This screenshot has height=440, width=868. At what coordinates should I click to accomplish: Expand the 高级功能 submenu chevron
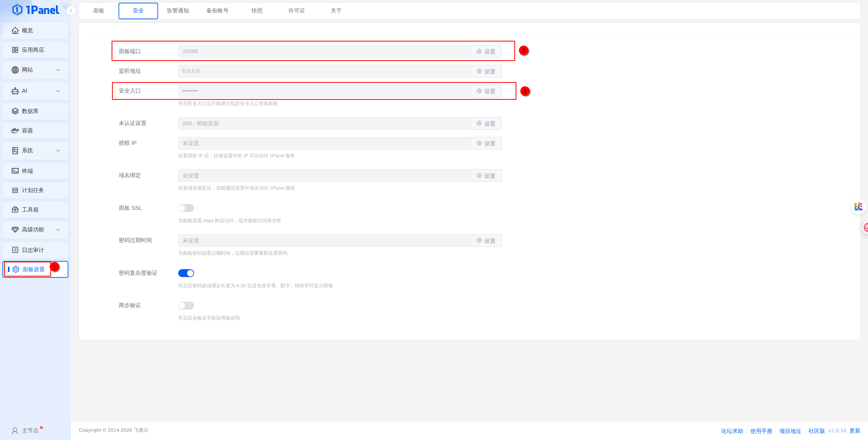[58, 230]
